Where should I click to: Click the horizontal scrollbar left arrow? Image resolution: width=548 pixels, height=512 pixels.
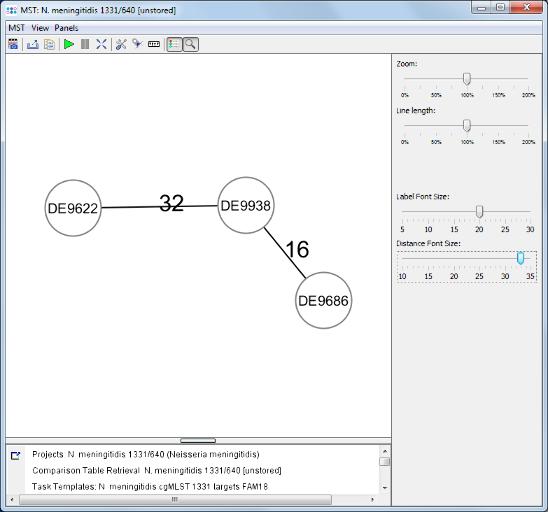(12, 499)
